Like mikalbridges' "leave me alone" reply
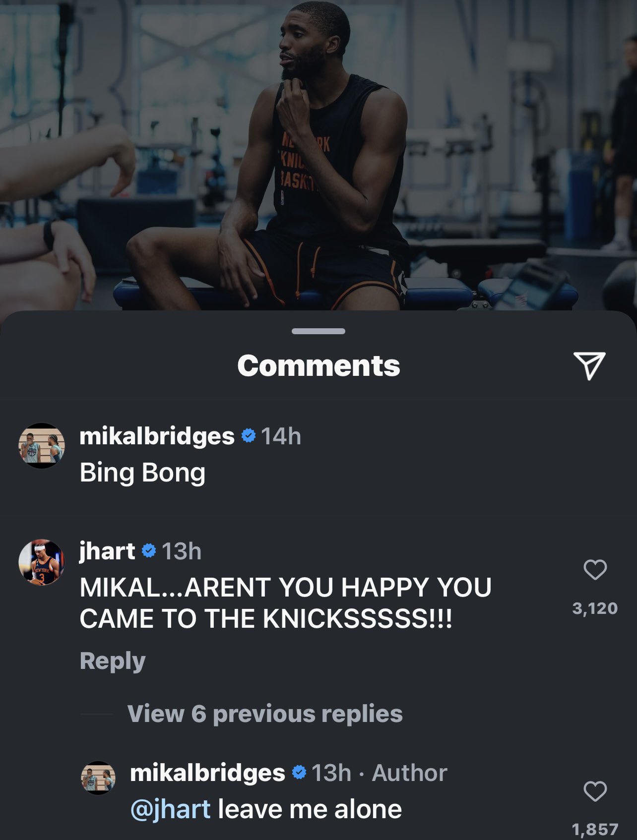This screenshot has width=637, height=840. (595, 791)
